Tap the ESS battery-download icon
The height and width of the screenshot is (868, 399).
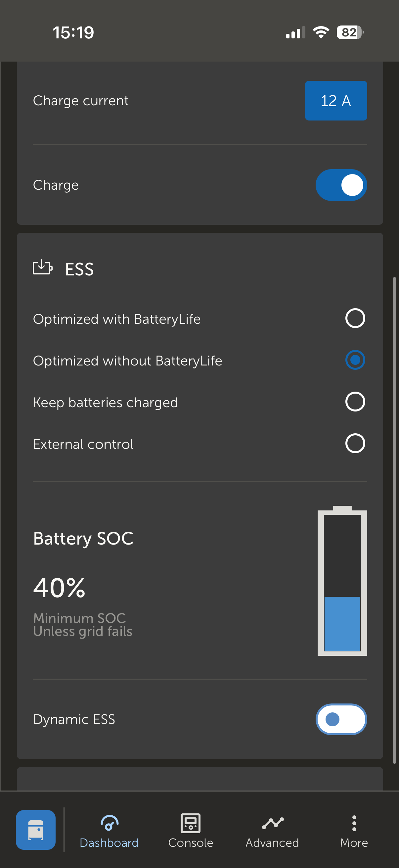(42, 267)
